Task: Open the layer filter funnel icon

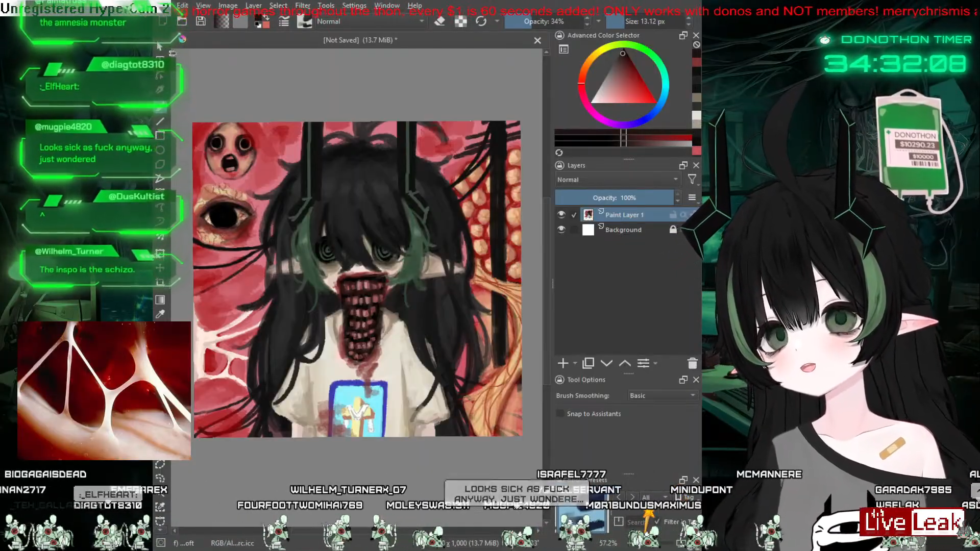Action: pyautogui.click(x=692, y=180)
